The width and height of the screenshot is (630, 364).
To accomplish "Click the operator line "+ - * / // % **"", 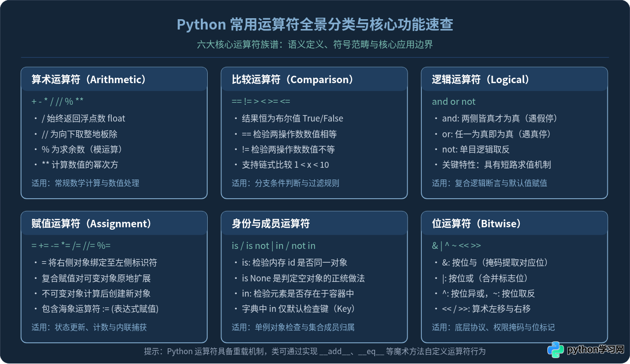I will [x=58, y=102].
